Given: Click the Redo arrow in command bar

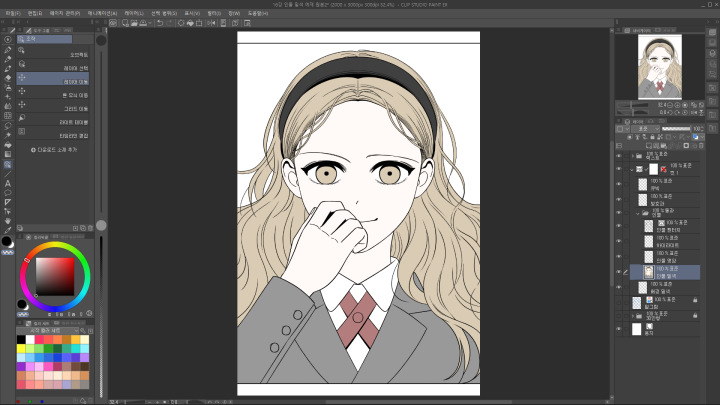Looking at the screenshot, I should click(169, 23).
